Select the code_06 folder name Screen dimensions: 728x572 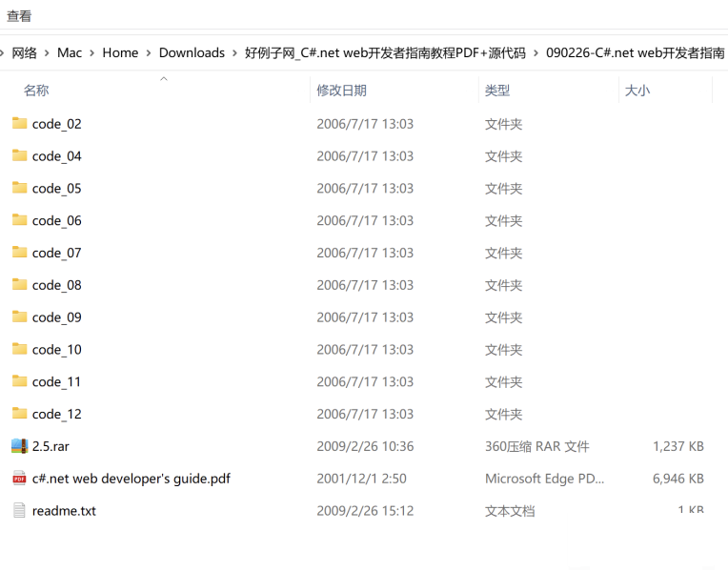pos(57,220)
